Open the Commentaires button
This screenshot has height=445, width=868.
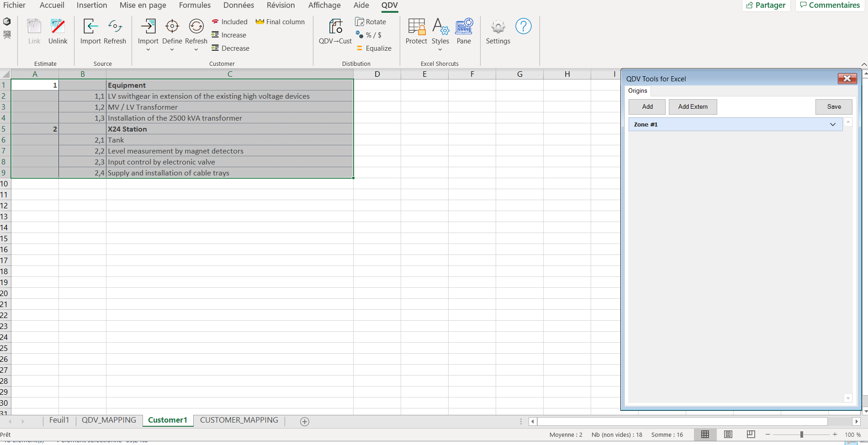tap(830, 5)
